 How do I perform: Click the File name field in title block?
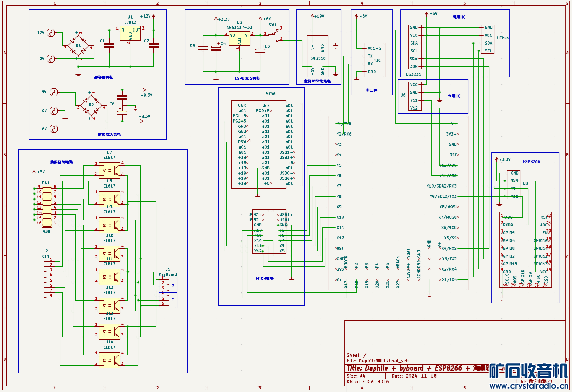(x=377, y=360)
